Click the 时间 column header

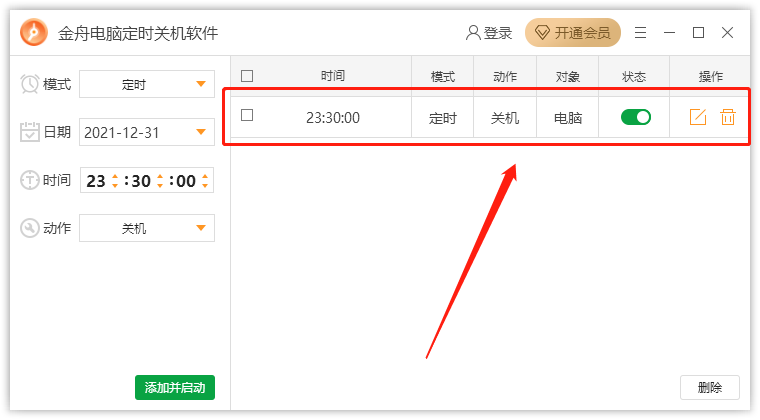[332, 76]
